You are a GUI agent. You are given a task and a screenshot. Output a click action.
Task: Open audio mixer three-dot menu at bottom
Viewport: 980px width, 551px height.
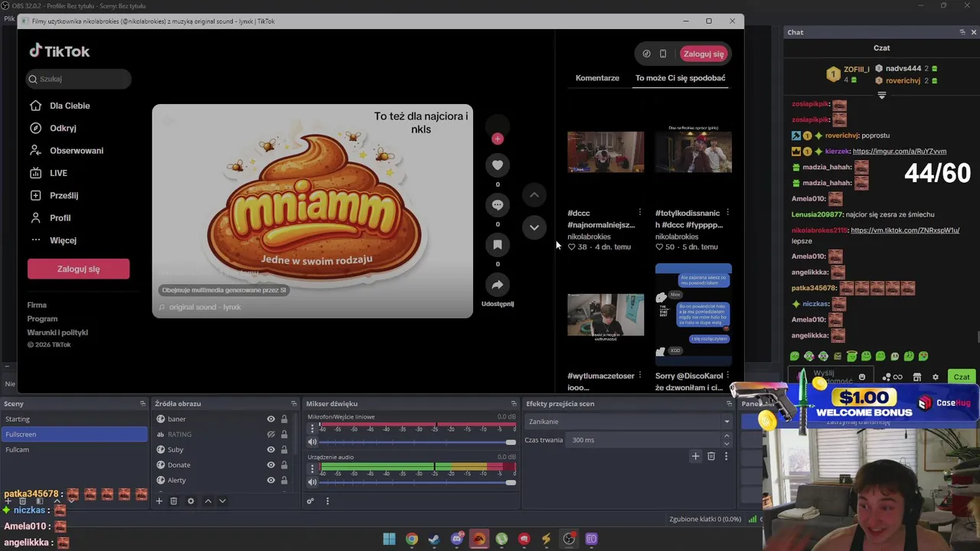coord(328,501)
